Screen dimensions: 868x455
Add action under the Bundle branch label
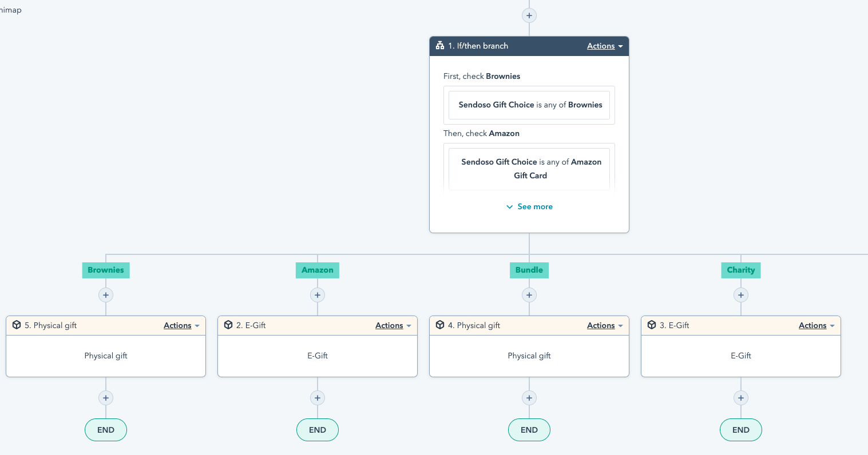529,295
